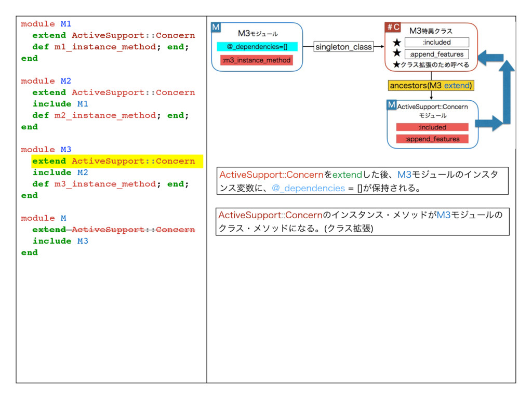The width and height of the screenshot is (532, 399).
Task: Click the struck-through 'extend ActiveSupport::Concern' line
Action: pos(114,229)
